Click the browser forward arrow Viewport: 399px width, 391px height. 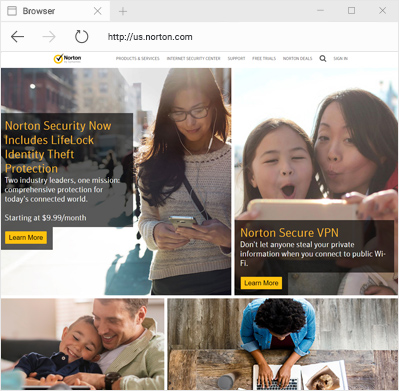tap(49, 37)
